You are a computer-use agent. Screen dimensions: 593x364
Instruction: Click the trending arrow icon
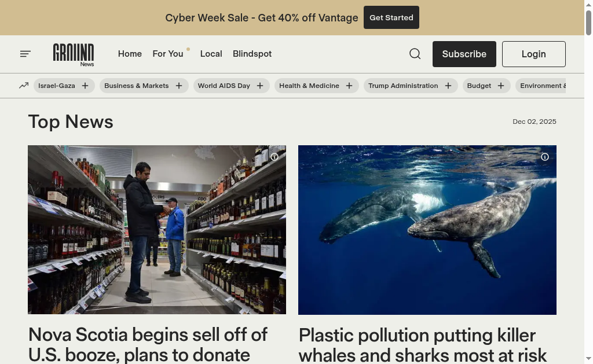click(x=23, y=86)
